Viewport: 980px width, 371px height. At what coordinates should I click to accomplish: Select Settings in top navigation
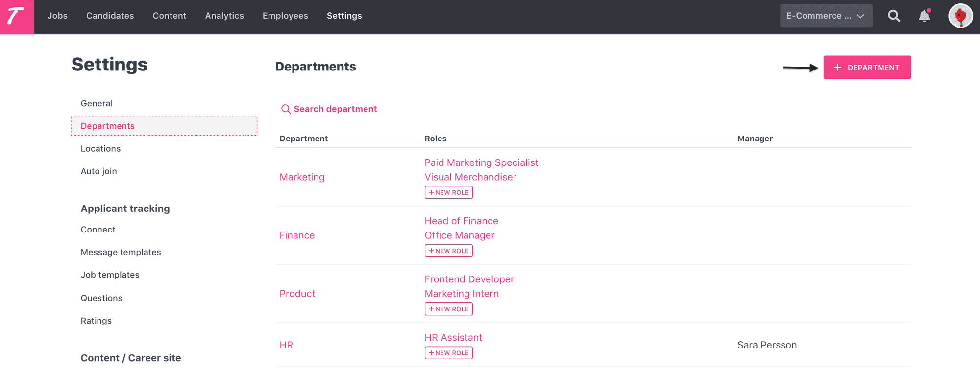(344, 16)
